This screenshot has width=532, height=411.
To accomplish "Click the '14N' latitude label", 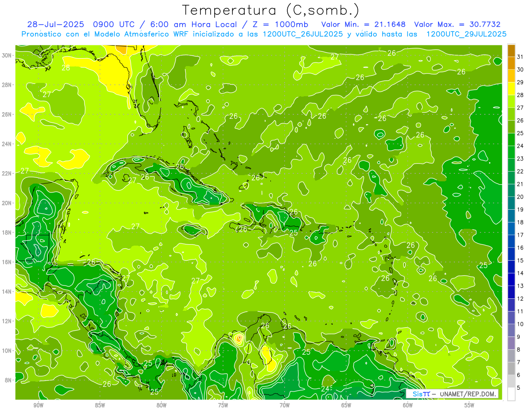I will [7, 292].
